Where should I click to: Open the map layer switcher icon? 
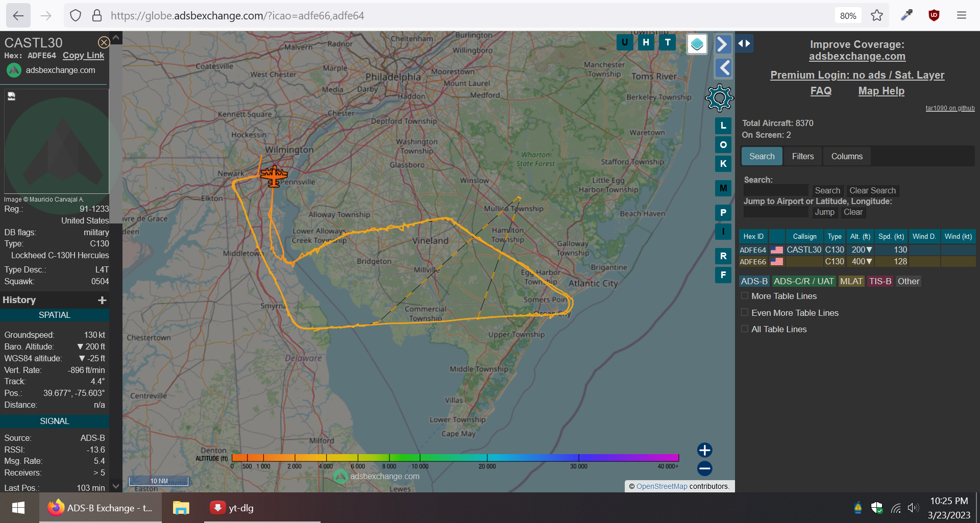697,44
